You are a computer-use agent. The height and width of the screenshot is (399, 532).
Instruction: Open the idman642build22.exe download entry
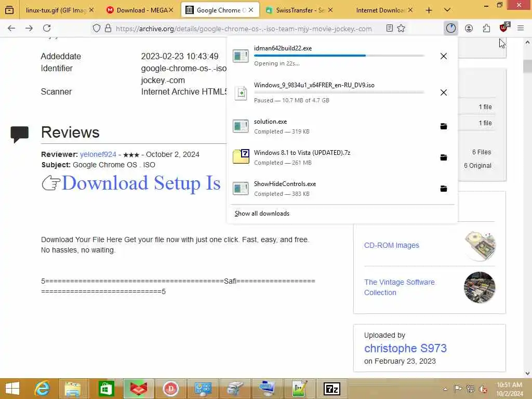point(331,56)
